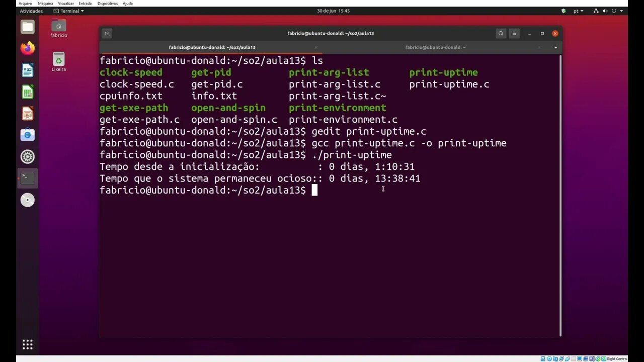Open the power tray icon
Image resolution: width=644 pixels, height=362 pixels.
pos(614,11)
